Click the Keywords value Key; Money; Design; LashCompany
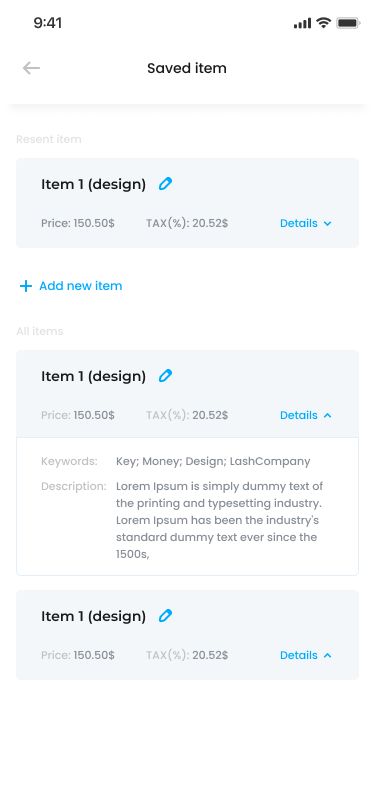The width and height of the screenshot is (375, 812). 213,461
